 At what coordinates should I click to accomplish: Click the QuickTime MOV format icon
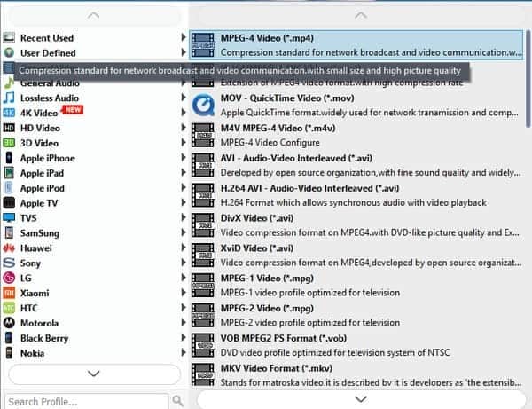coord(203,106)
